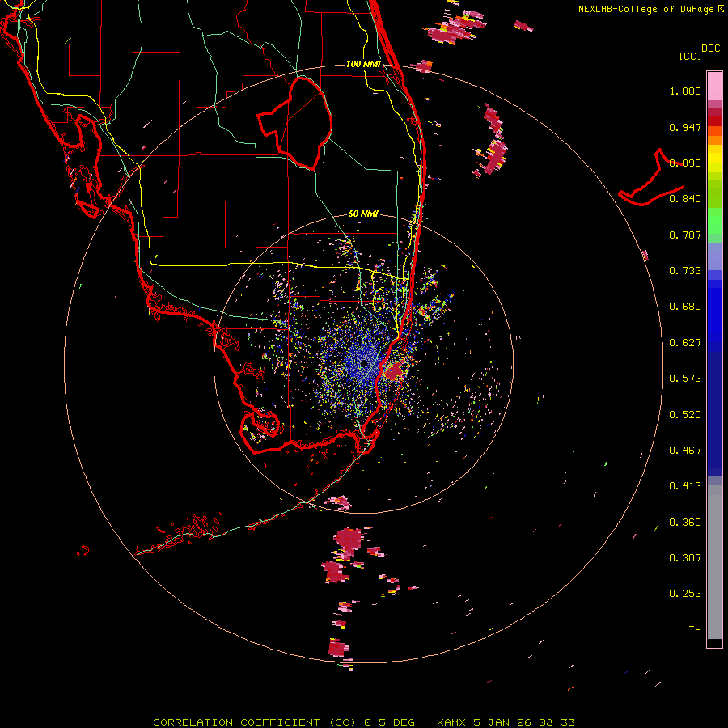
Task: Pick the bright green color bar segment
Action: click(714, 221)
